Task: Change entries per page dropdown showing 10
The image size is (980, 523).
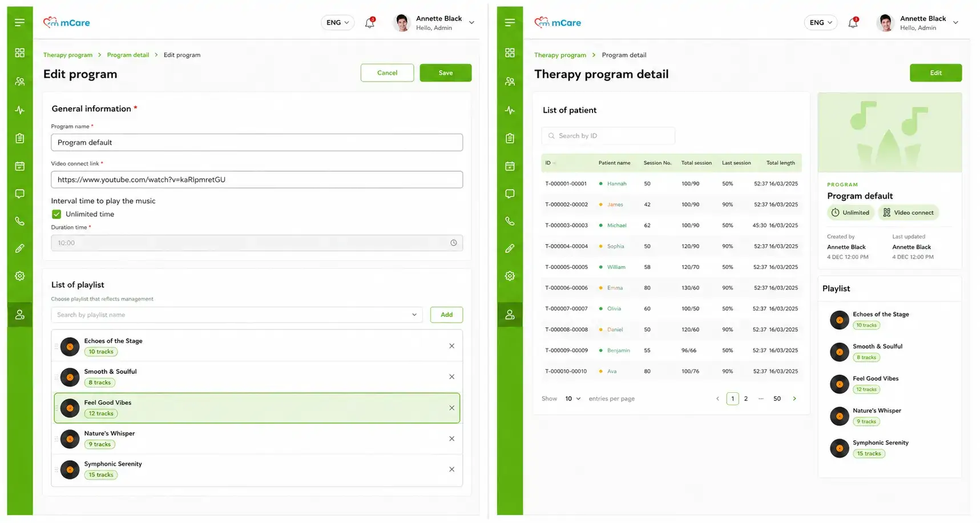Action: pos(572,399)
